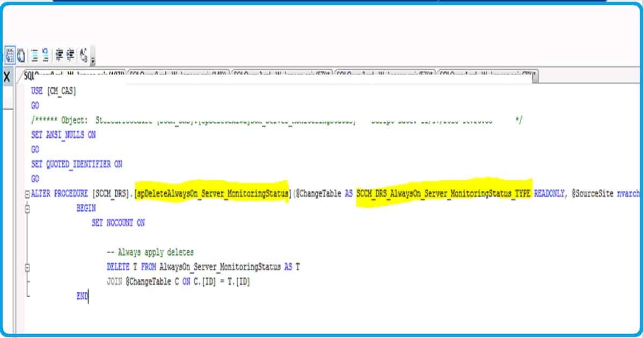Select the Results to Grid toolbar icon

10,54
